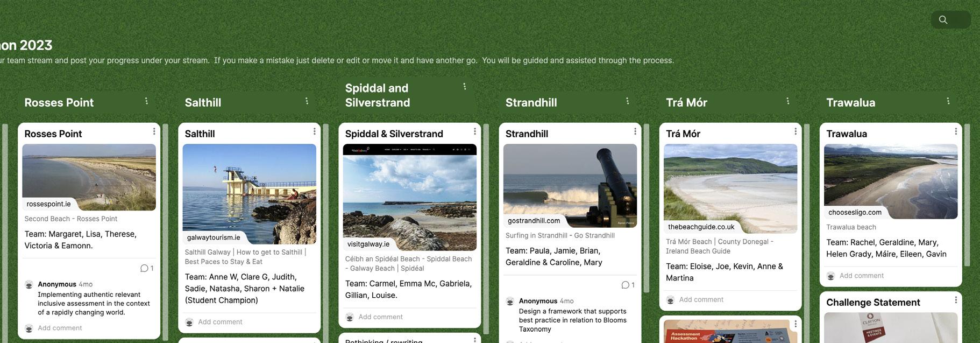
Task: Open the rossespoint.ie link
Action: click(48, 204)
